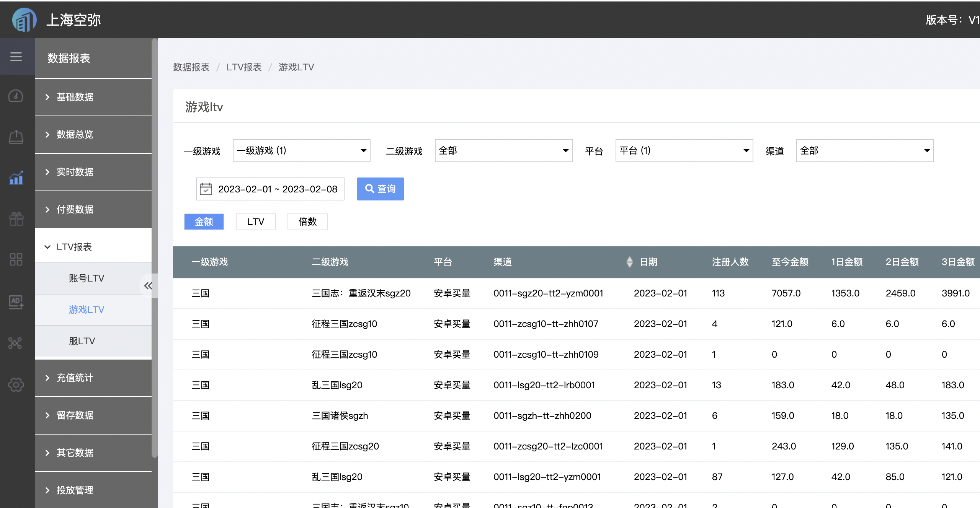This screenshot has width=980, height=508.
Task: Click the 2日金额 column header
Action: [x=902, y=262]
